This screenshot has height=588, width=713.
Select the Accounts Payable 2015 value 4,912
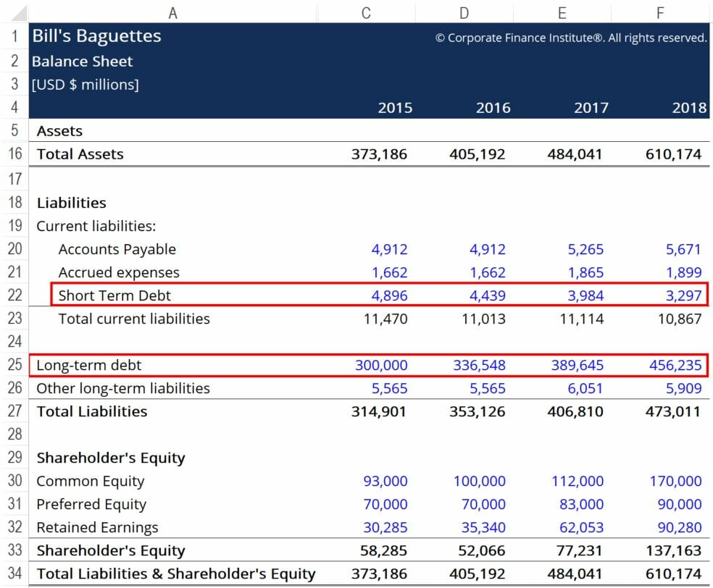pyautogui.click(x=390, y=249)
